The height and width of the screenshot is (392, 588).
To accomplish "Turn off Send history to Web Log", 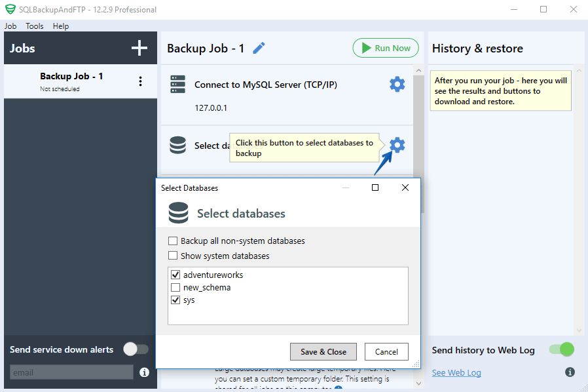I will [562, 349].
